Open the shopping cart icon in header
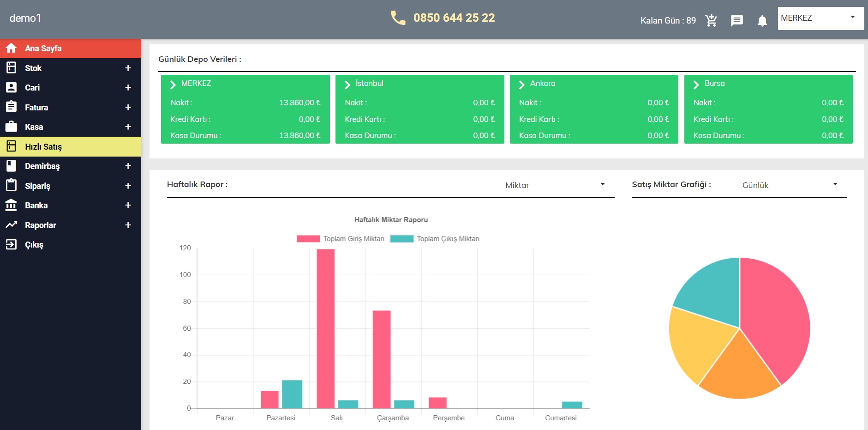 pos(711,20)
